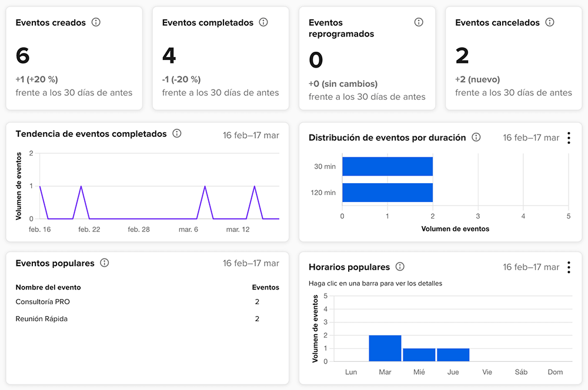Viewport: 588px width, 390px height.
Task: Click the -1 (-20 %) change text
Action: click(x=182, y=79)
